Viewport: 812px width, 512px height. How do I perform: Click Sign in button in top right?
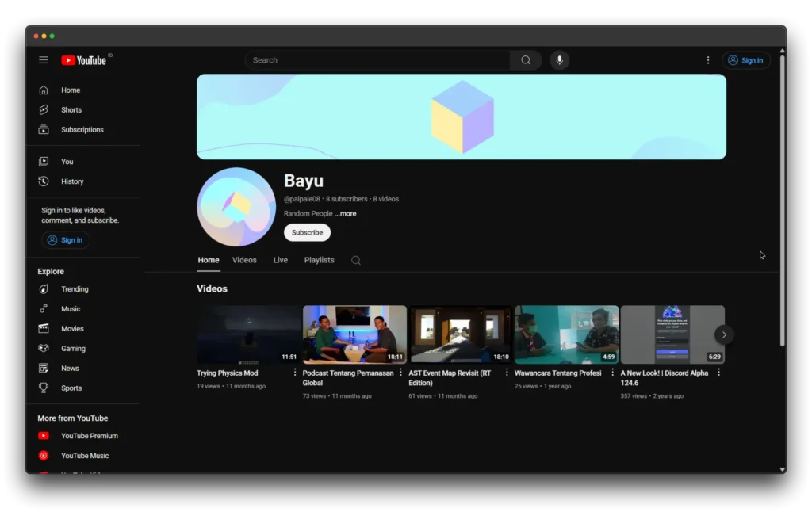(x=745, y=60)
